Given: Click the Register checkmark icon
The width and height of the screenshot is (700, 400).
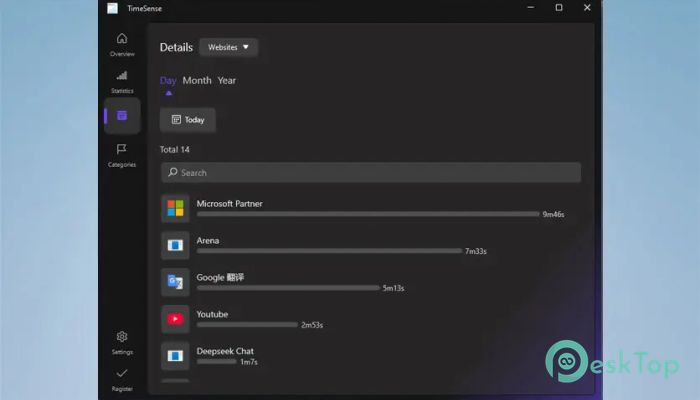Looking at the screenshot, I should point(122,373).
